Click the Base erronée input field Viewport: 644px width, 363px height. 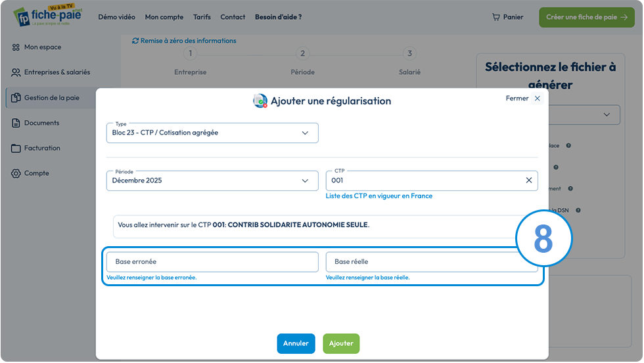[212, 262]
